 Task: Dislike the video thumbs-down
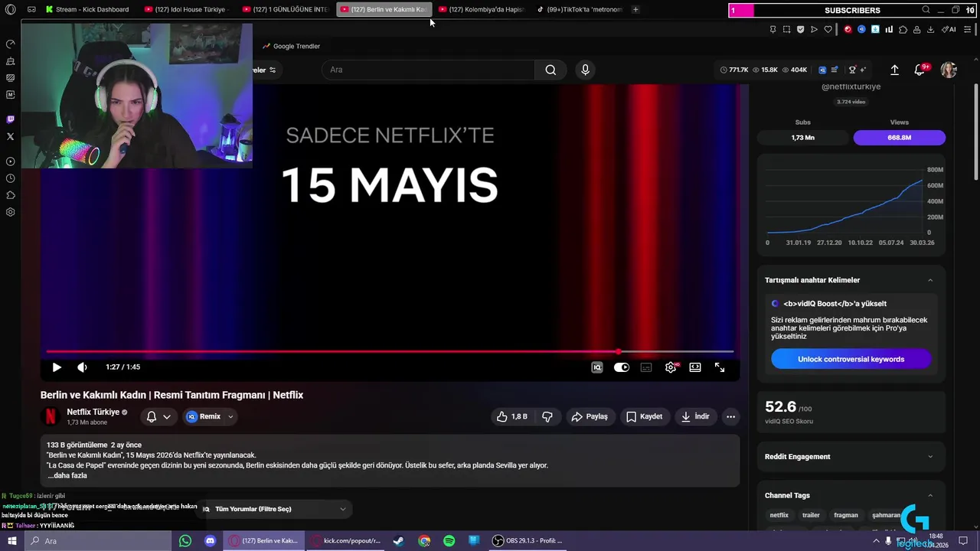[547, 416]
